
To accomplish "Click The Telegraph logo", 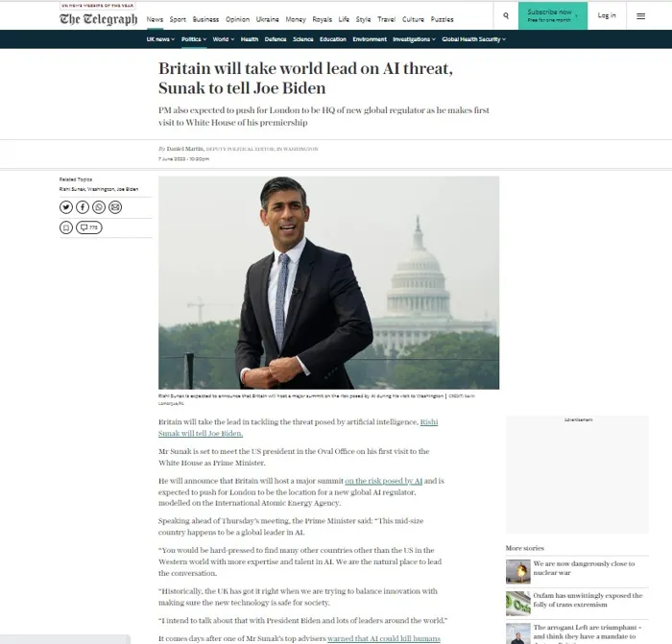I will pos(99,19).
